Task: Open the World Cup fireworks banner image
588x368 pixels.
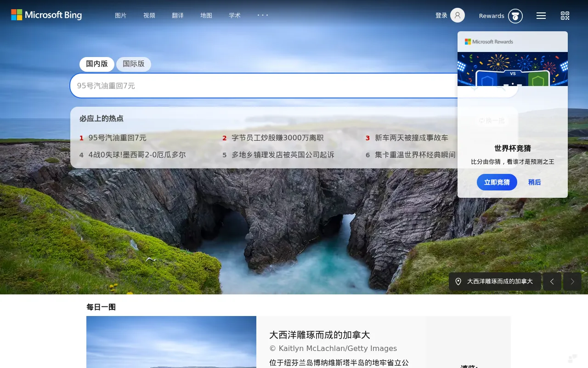Action: click(x=513, y=69)
